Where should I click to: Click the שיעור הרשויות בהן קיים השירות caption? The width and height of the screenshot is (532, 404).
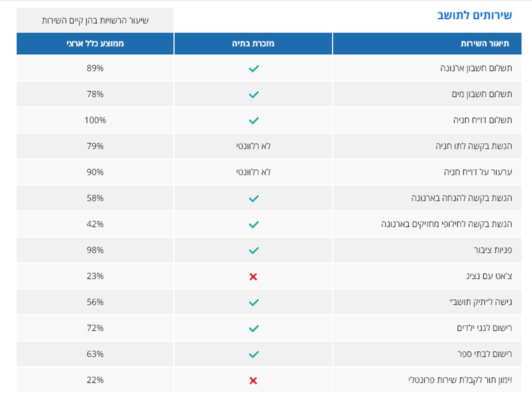pos(95,20)
